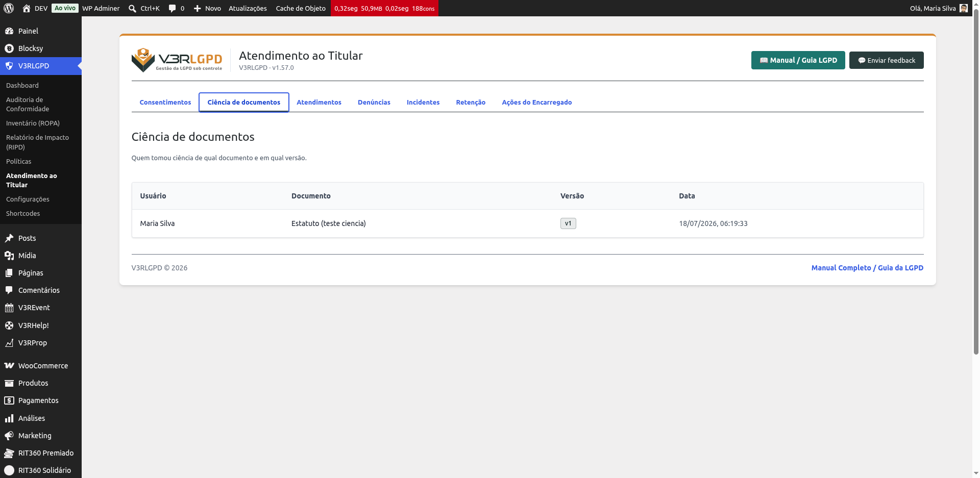Open the Incidentes tab

point(423,102)
